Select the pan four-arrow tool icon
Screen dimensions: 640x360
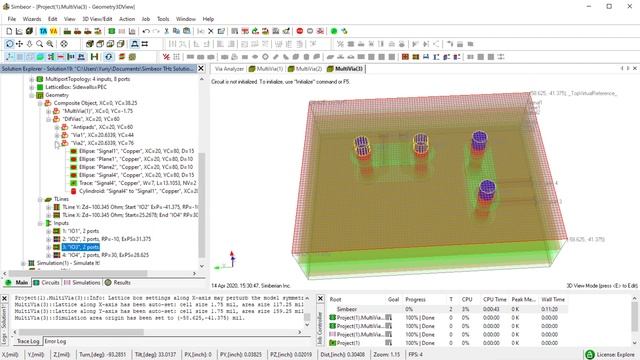pyautogui.click(x=19, y=44)
